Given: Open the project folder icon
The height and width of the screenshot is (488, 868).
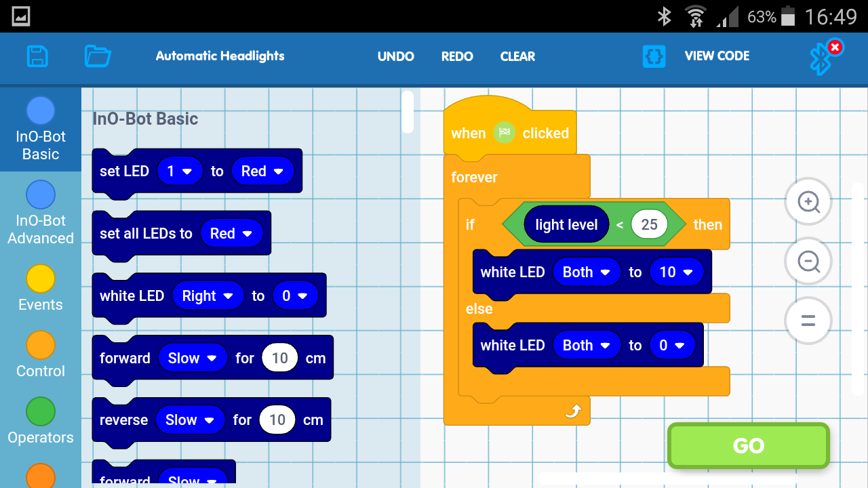Looking at the screenshot, I should tap(98, 56).
